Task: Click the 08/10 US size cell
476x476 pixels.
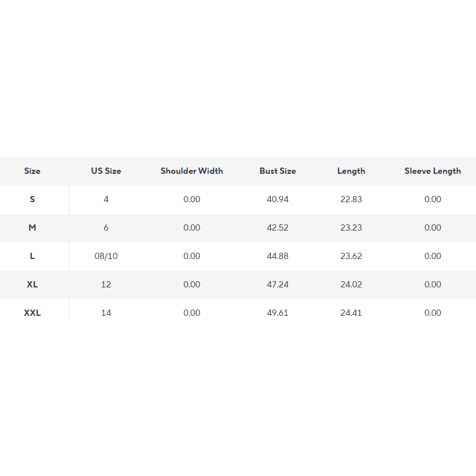Action: (x=106, y=256)
